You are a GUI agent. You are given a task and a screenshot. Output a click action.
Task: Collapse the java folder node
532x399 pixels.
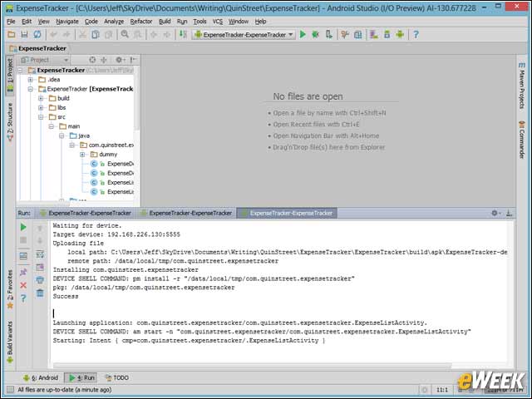point(62,135)
